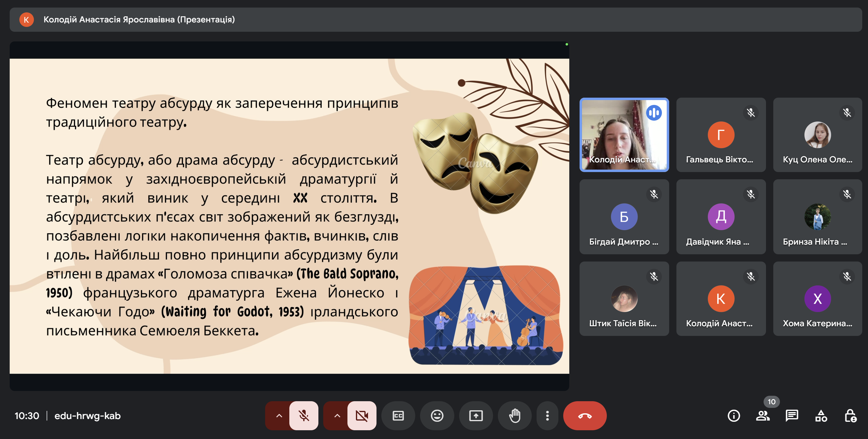
Task: Select the speaking Колодій Анаст video tile
Action: [624, 135]
